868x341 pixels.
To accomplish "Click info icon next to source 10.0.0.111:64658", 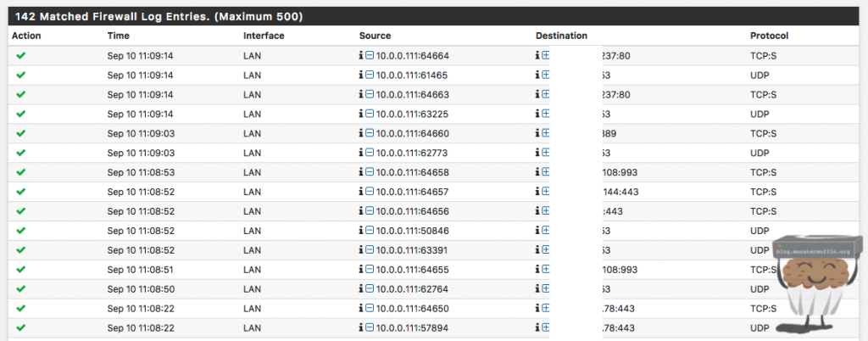I will (361, 172).
